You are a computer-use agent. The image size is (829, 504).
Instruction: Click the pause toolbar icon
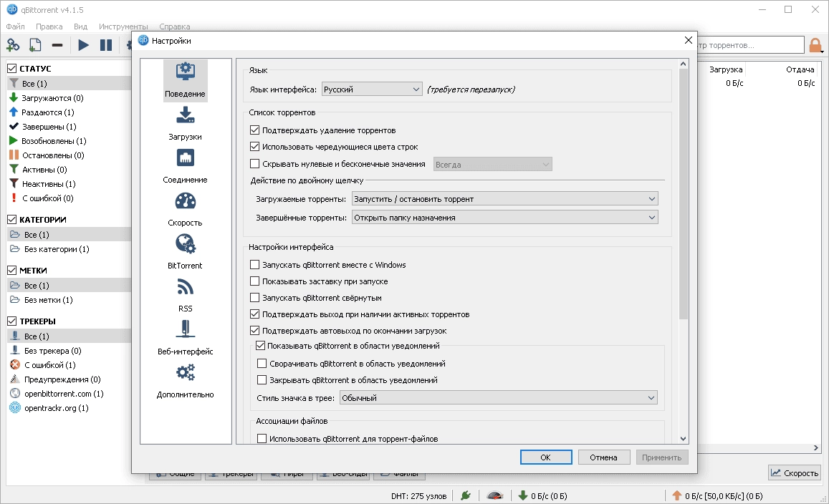[x=106, y=45]
